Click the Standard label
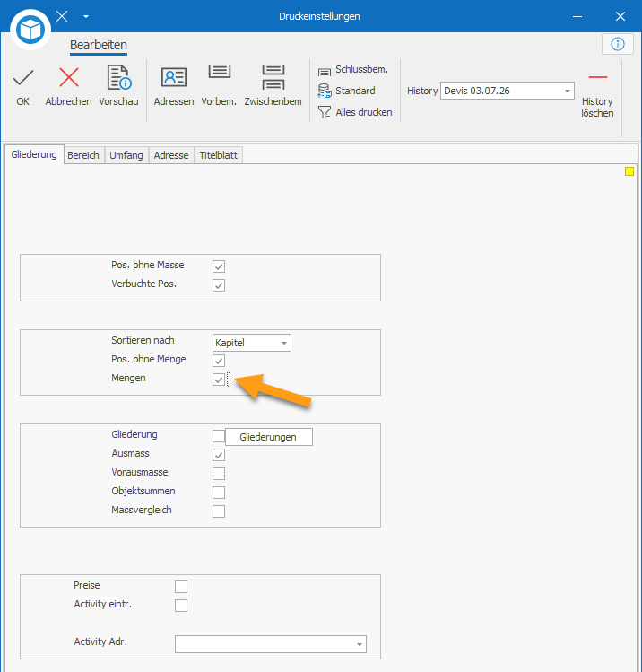The width and height of the screenshot is (642, 672). [x=355, y=91]
